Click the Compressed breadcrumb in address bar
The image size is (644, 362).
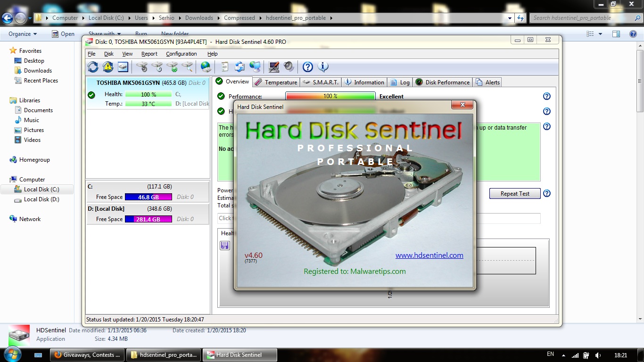pos(239,18)
